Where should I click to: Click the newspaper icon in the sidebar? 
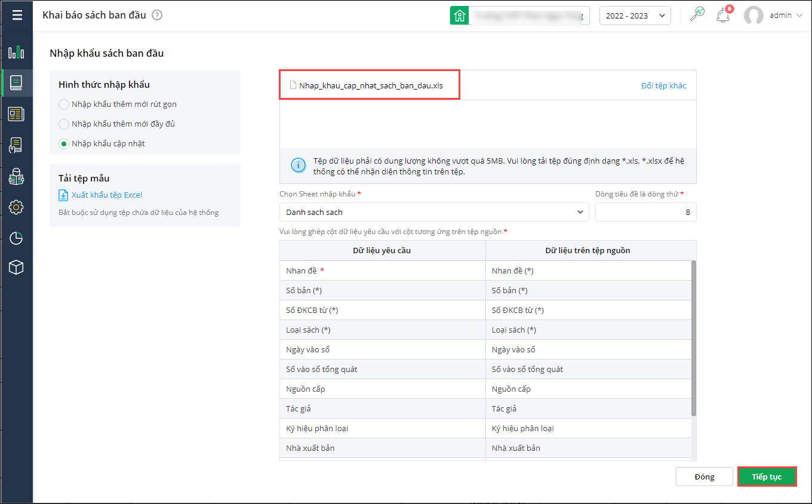coord(16,114)
